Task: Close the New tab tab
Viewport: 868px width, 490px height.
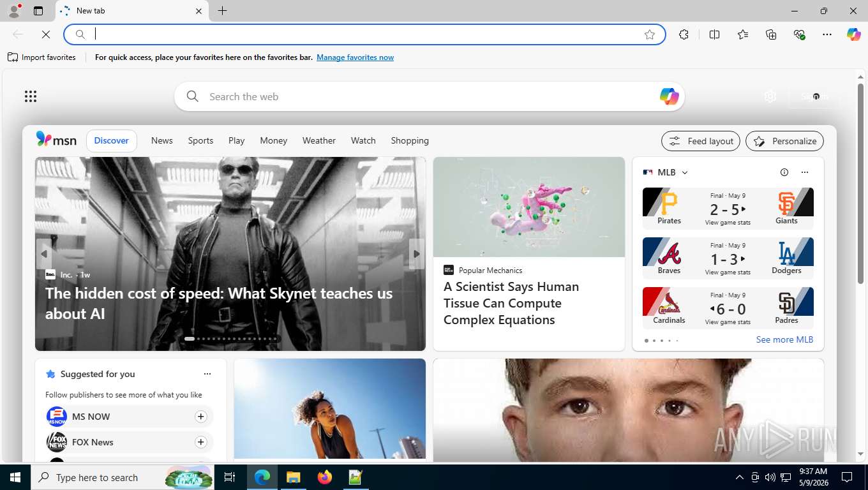Action: click(x=198, y=11)
